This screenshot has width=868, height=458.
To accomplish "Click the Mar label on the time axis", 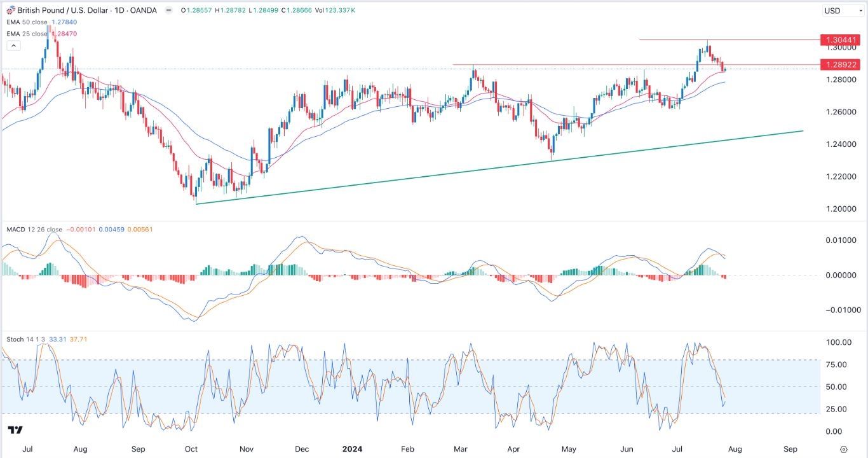I will click(461, 448).
